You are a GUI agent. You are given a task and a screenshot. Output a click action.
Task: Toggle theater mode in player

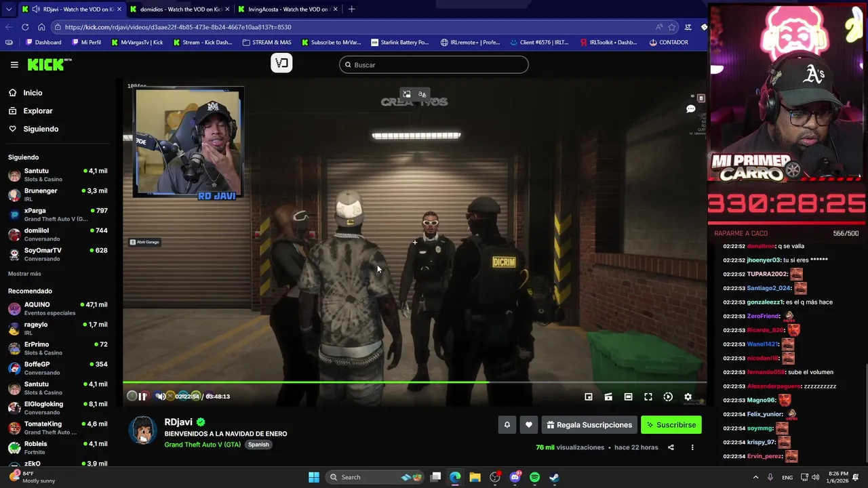pyautogui.click(x=628, y=396)
